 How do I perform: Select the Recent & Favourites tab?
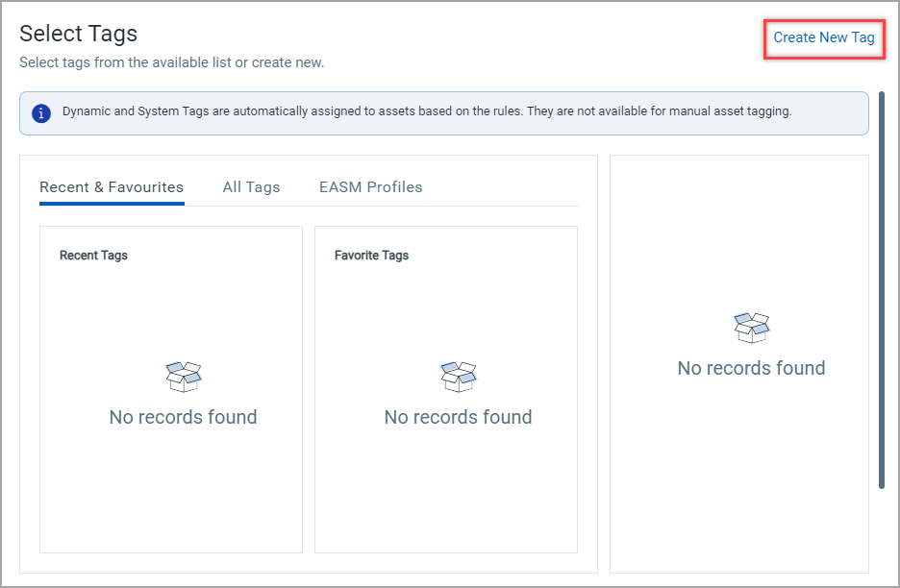click(x=112, y=187)
